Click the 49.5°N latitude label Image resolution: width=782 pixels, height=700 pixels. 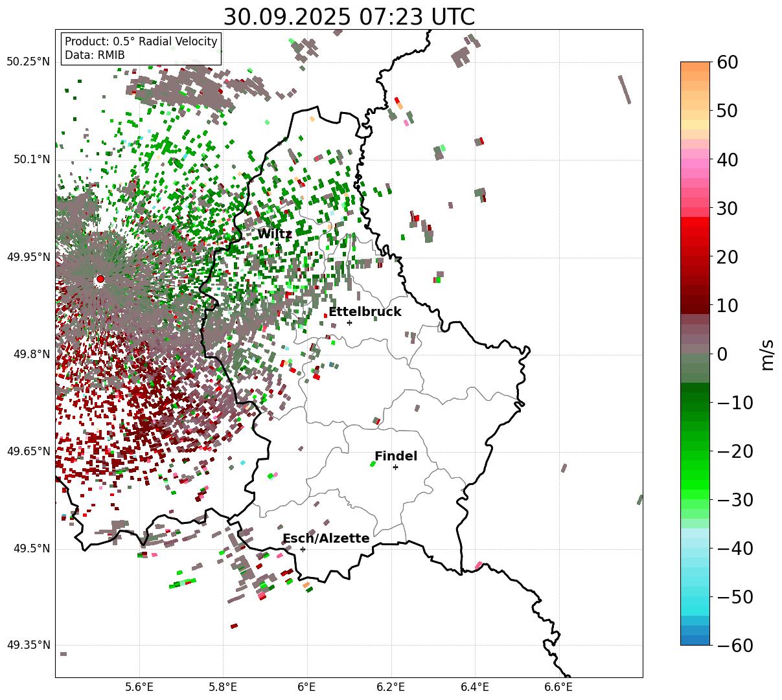31,548
